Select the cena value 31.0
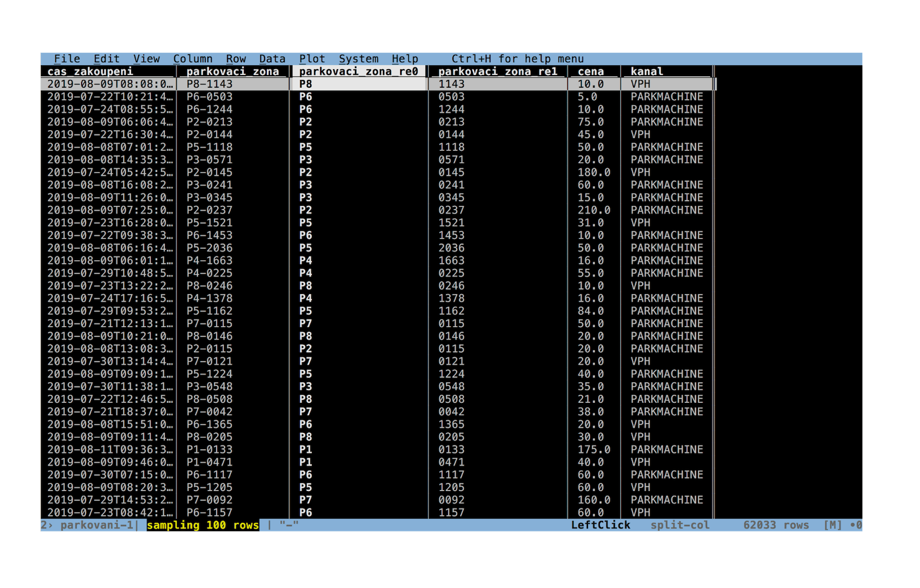Screen dimensions: 920x588 [591, 223]
